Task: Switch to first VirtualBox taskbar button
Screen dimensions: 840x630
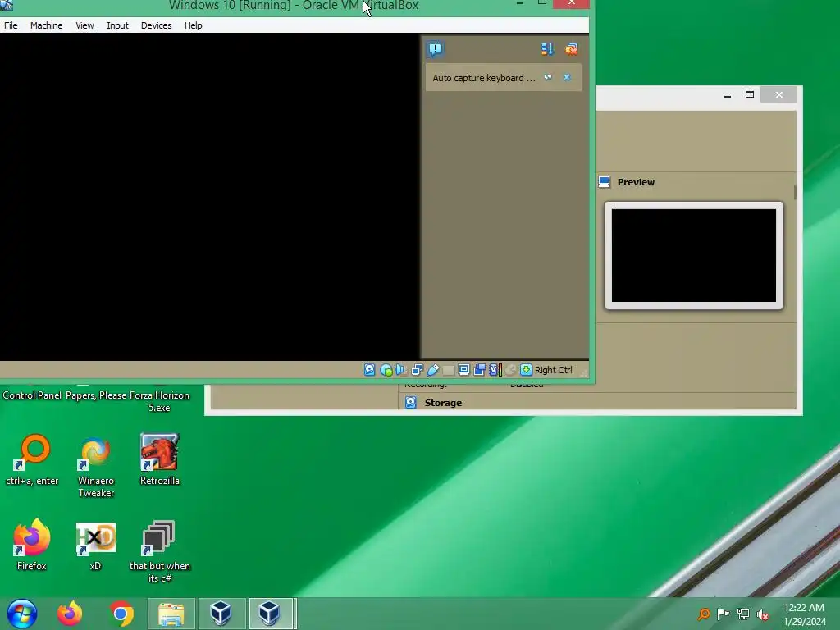Action: tap(221, 614)
